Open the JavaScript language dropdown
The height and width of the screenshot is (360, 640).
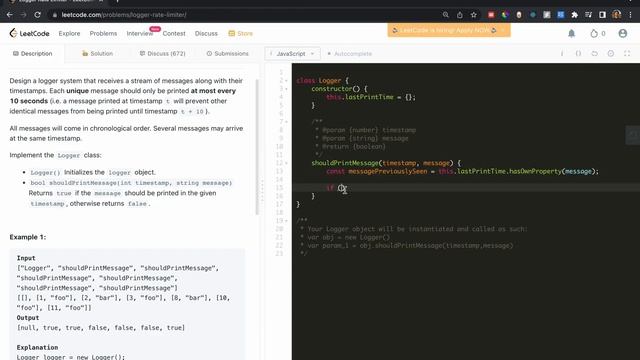tap(292, 53)
